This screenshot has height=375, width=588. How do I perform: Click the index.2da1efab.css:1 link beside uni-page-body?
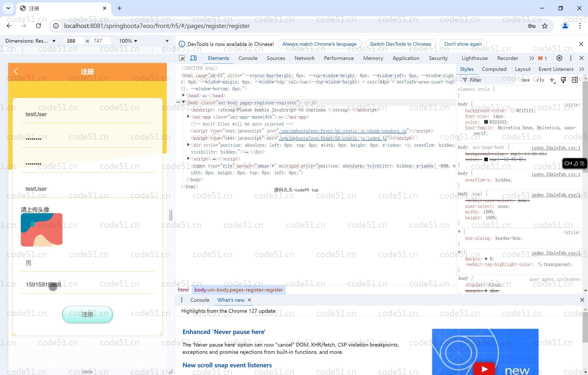[x=556, y=148]
